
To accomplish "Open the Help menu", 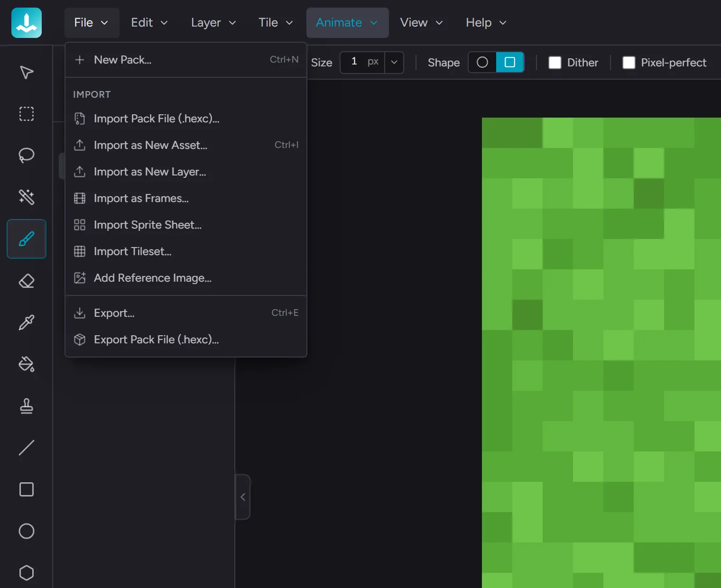I will click(486, 23).
